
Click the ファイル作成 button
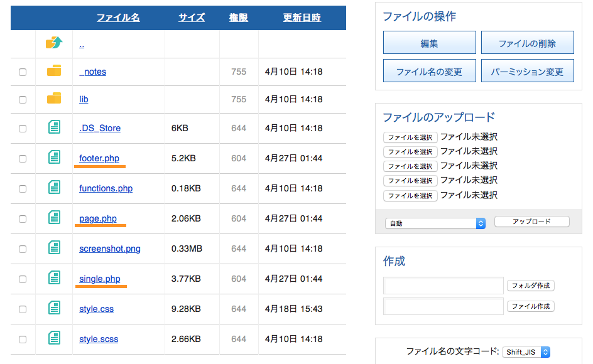531,306
